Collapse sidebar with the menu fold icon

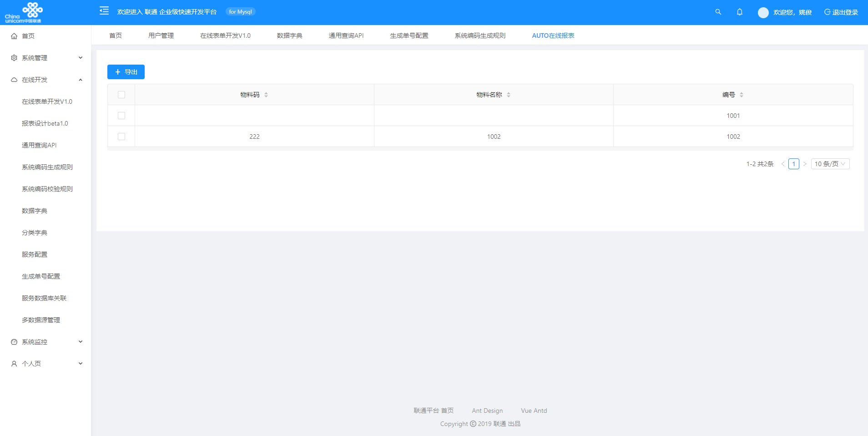pyautogui.click(x=104, y=10)
